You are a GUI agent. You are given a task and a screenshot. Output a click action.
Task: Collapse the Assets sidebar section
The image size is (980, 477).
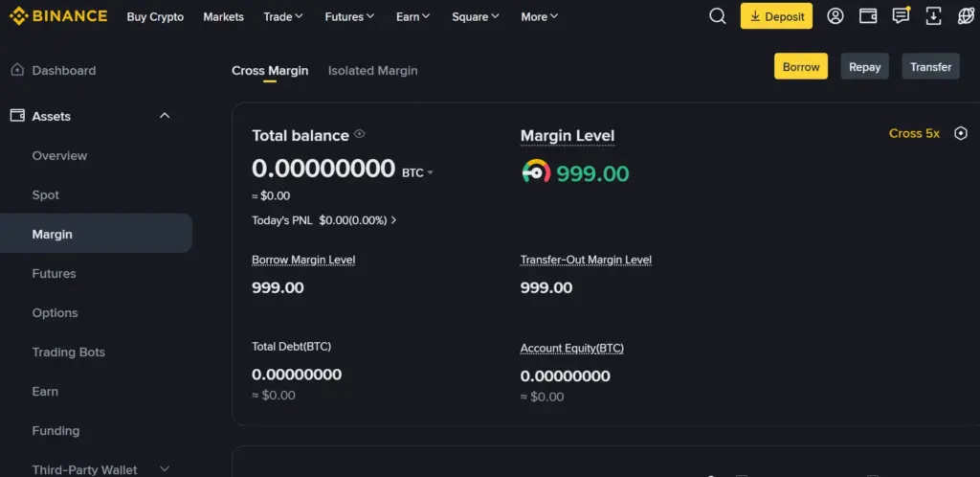pos(165,116)
